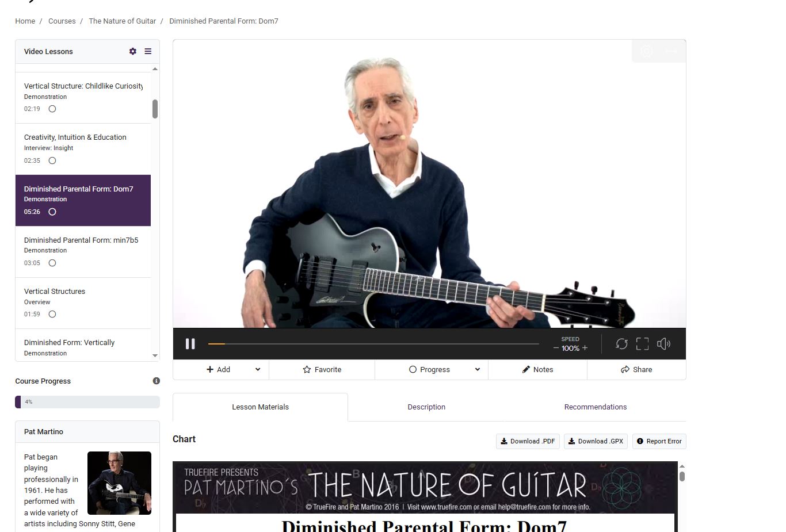Select lesson Diminished Parental Form: min7b5
Viewport: 786px width, 532px height.
(83, 252)
